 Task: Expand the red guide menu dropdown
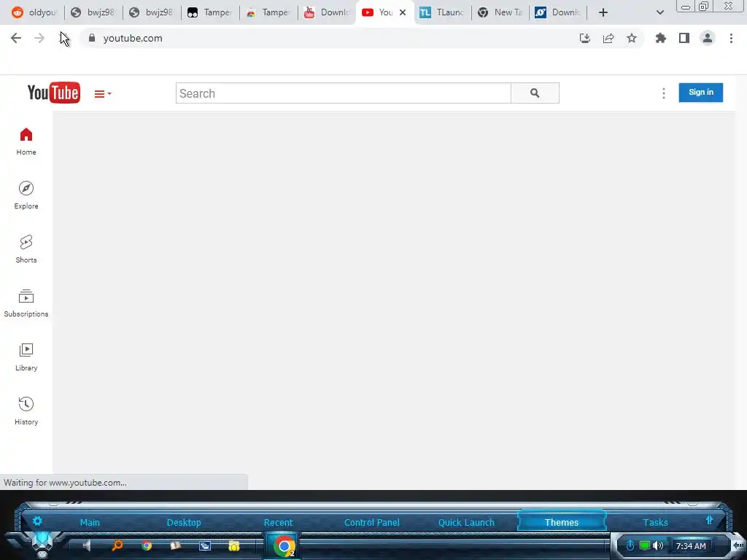pyautogui.click(x=102, y=94)
